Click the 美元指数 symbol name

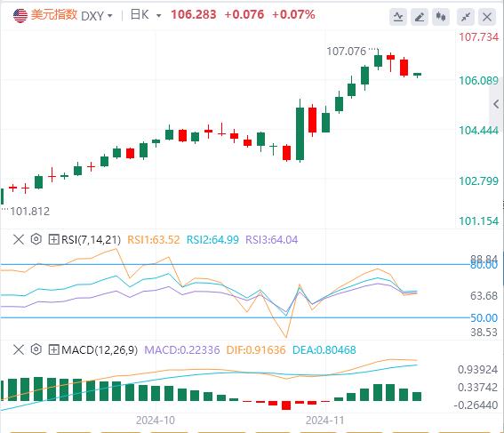tap(54, 15)
